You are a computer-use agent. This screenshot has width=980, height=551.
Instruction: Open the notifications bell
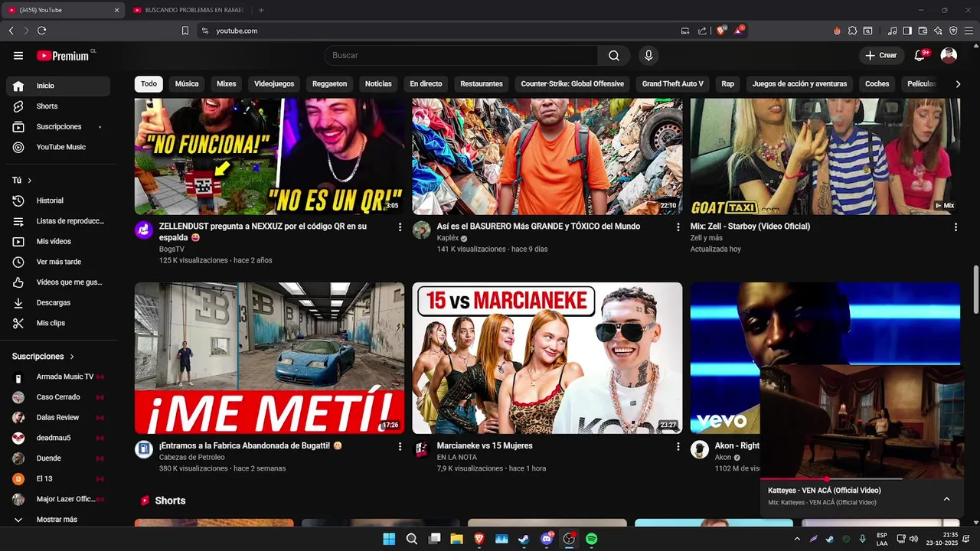coord(920,55)
